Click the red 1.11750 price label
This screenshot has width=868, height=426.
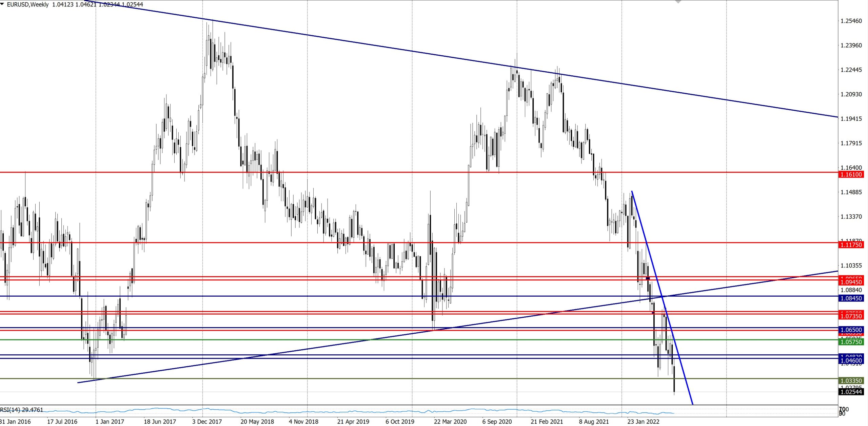(x=851, y=245)
